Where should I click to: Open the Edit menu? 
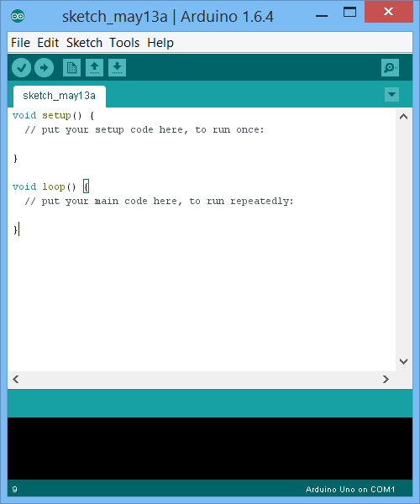click(x=48, y=43)
